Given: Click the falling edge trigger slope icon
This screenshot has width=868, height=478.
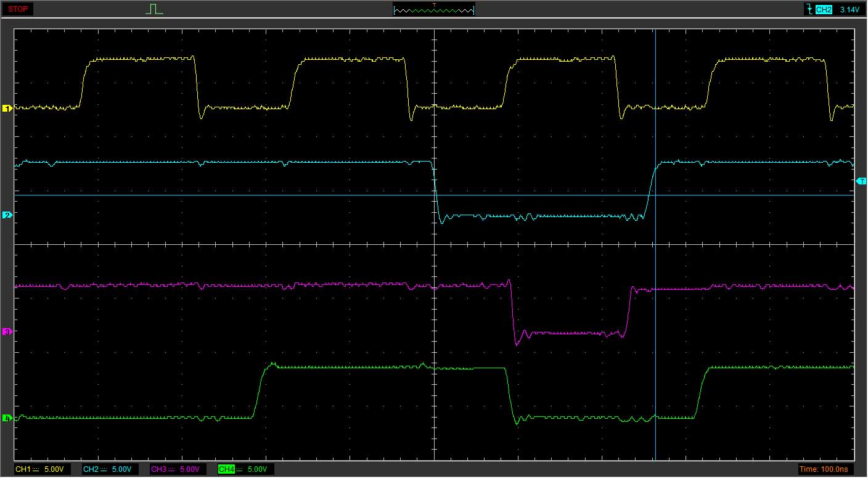Looking at the screenshot, I should tap(808, 9).
